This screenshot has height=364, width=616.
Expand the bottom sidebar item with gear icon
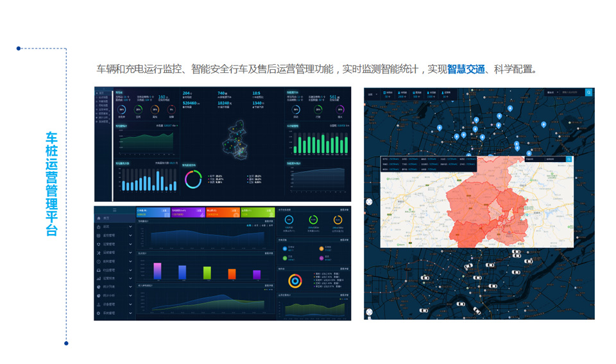(130, 313)
